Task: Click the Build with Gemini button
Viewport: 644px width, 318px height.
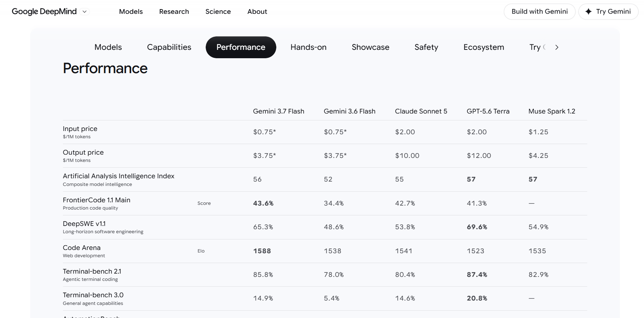Action: click(540, 12)
